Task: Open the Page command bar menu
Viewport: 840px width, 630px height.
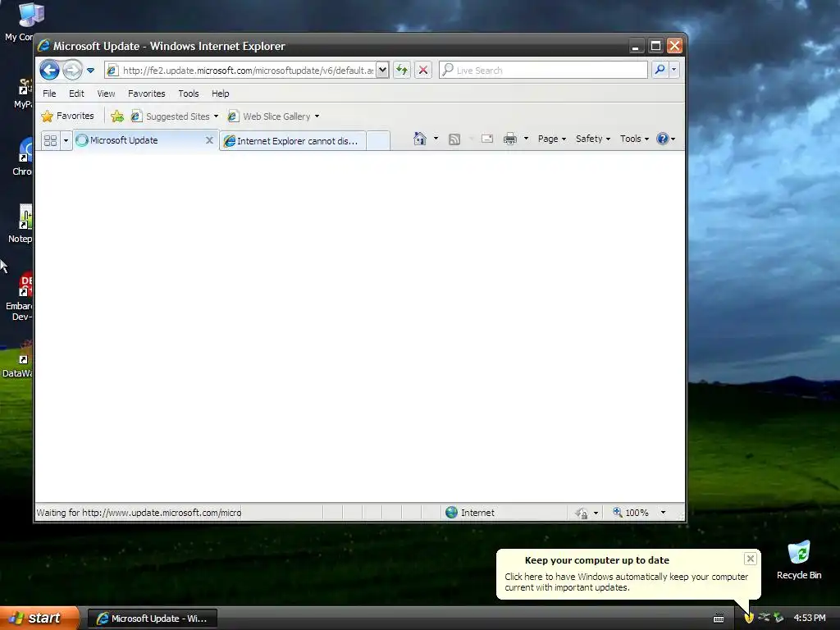Action: (x=552, y=139)
